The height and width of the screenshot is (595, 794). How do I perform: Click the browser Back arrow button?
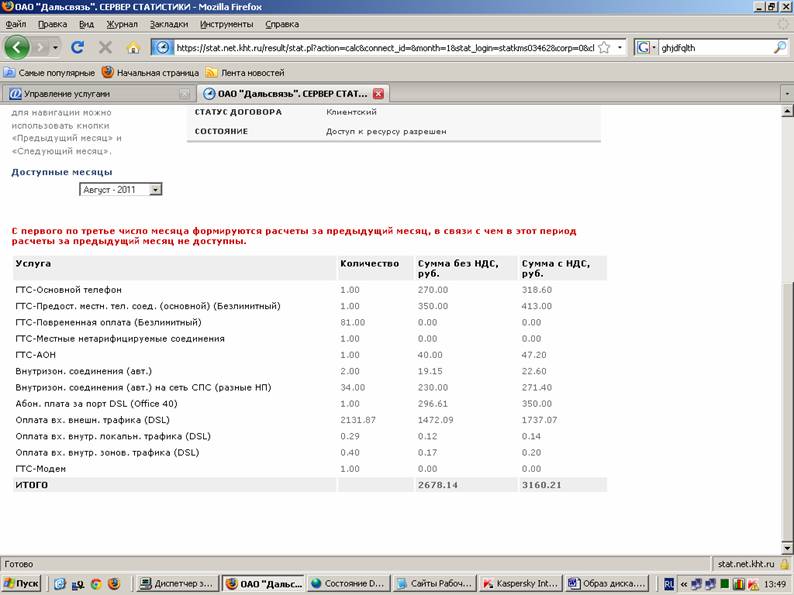click(x=17, y=47)
